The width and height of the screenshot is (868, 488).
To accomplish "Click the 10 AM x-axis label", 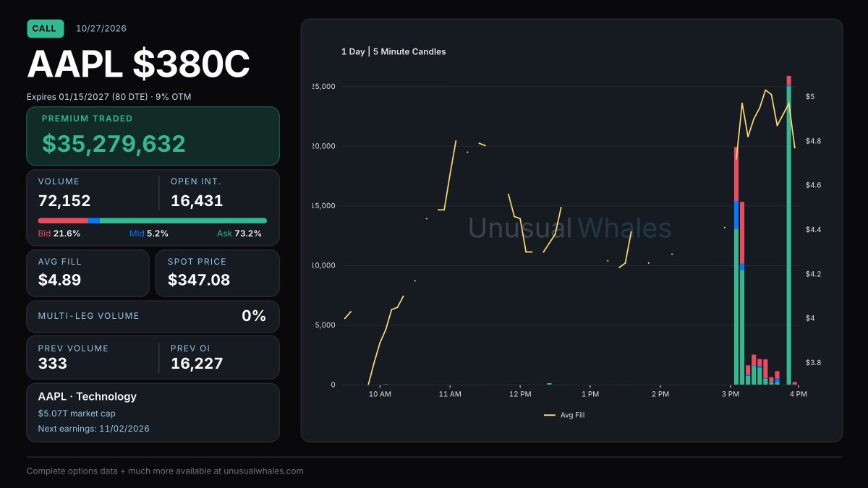I will pos(380,394).
